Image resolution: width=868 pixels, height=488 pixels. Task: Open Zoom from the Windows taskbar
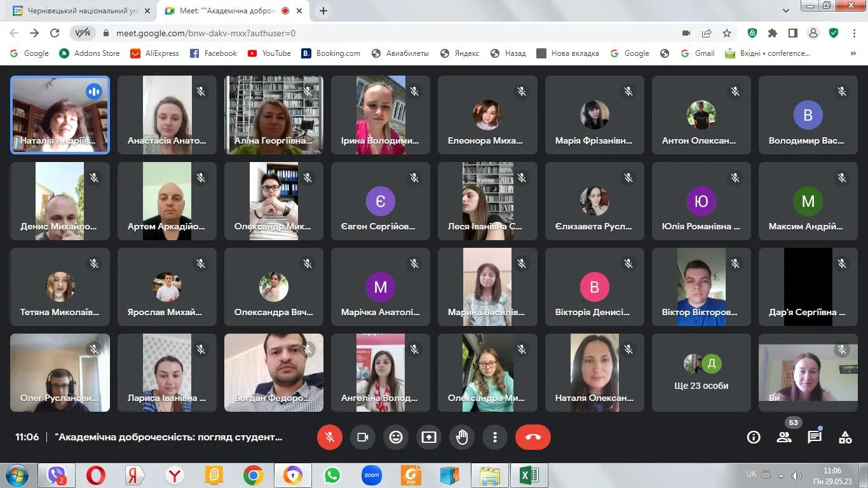[x=372, y=475]
